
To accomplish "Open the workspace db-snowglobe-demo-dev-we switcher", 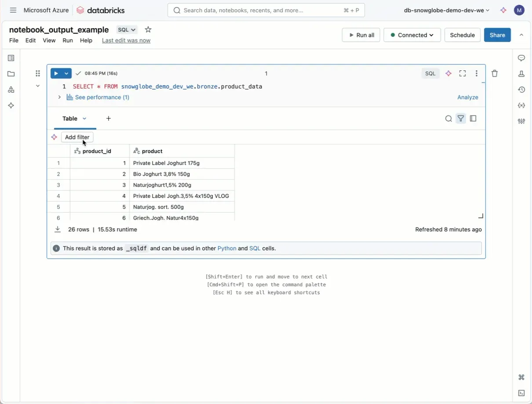I will (x=447, y=10).
